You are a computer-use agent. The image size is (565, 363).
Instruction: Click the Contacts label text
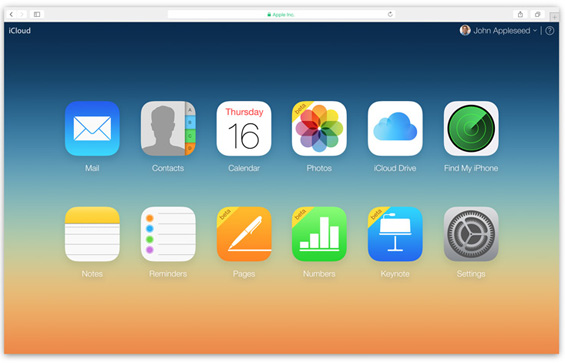click(x=168, y=168)
